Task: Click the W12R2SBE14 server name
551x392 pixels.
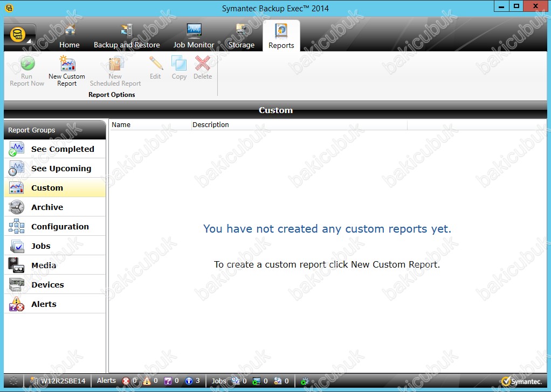Action: [63, 381]
